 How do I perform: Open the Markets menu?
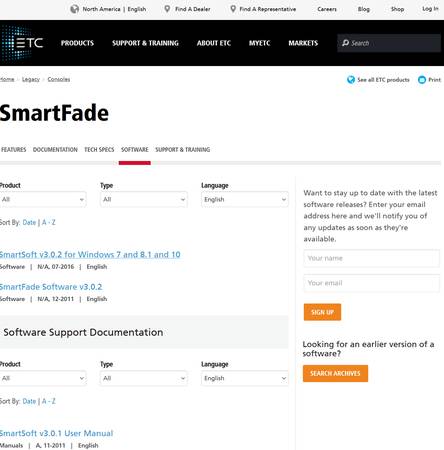point(303,43)
